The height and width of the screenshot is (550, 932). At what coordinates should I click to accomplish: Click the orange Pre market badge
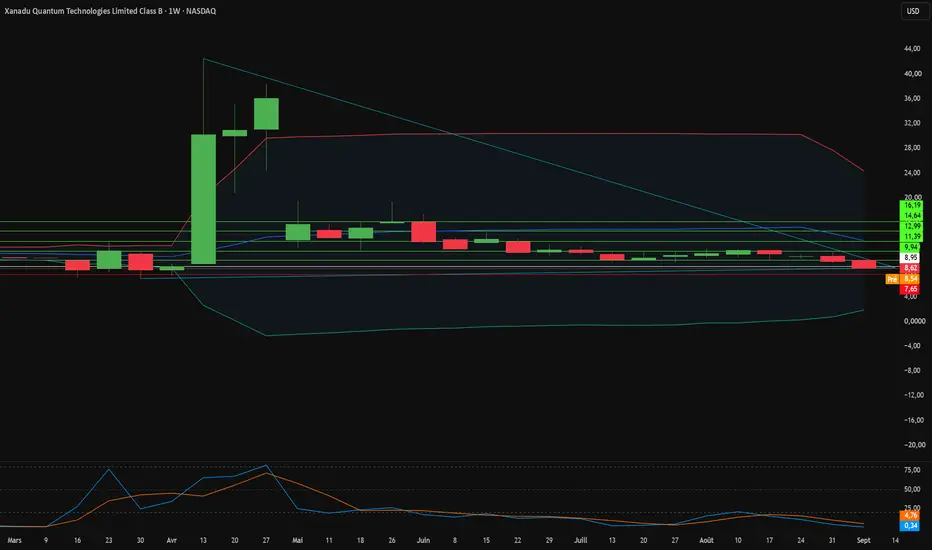coord(892,279)
